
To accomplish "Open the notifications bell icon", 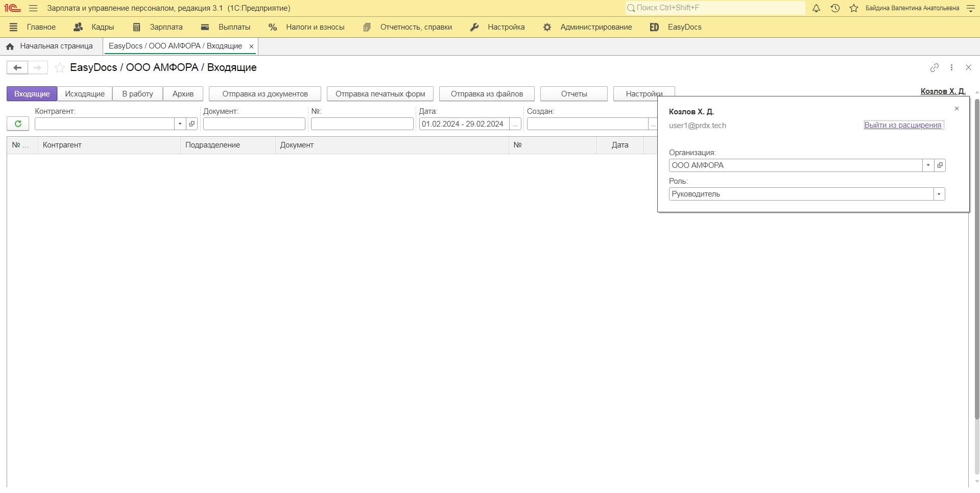I will [x=816, y=8].
